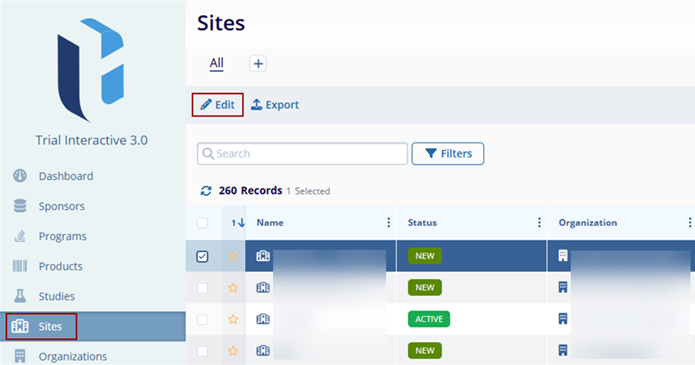
Task: Sort by the Status column header
Action: coord(422,223)
